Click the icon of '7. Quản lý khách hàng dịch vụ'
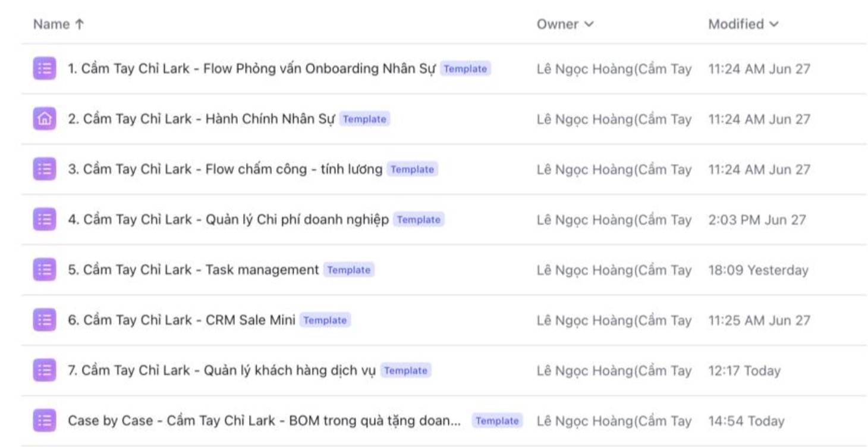868x447 pixels. point(45,370)
